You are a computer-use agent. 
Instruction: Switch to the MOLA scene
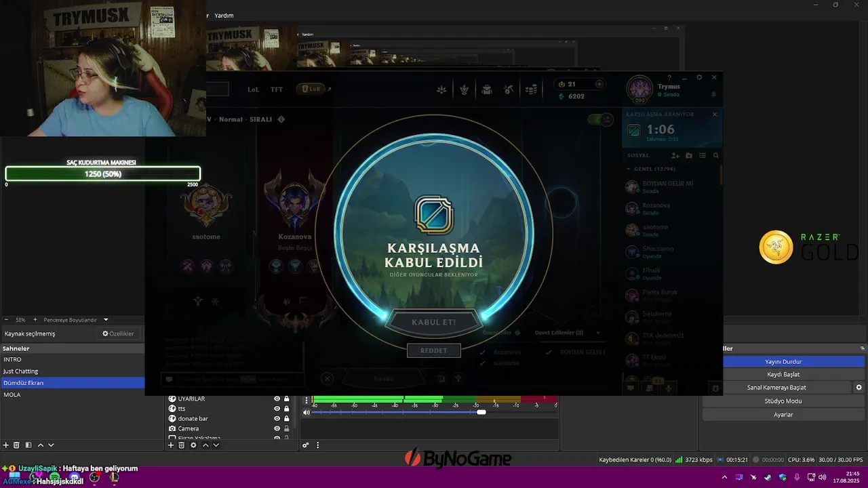[73, 394]
